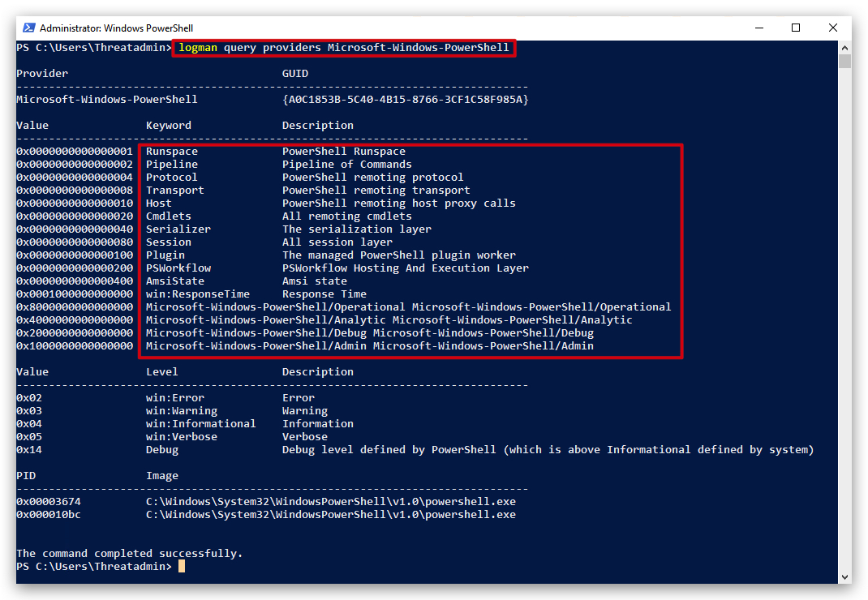
Task: Click the 'win:Verbose' level
Action: click(182, 437)
